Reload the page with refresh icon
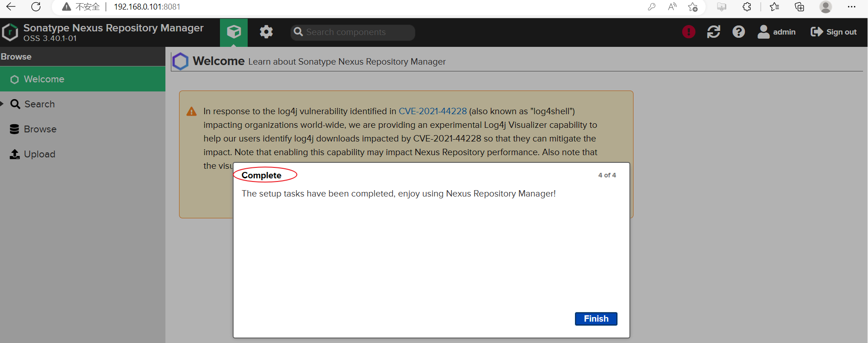Screen dimensions: 868x343 click(36, 7)
